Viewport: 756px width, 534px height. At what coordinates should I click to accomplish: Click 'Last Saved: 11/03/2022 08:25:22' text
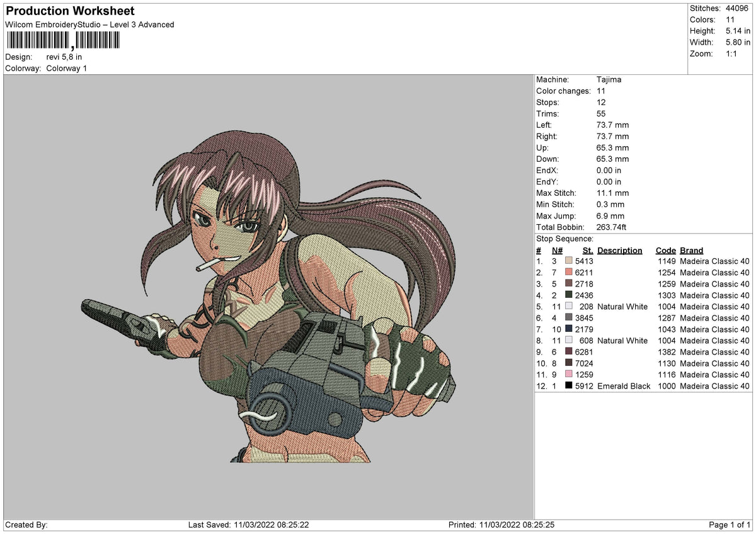(x=248, y=525)
